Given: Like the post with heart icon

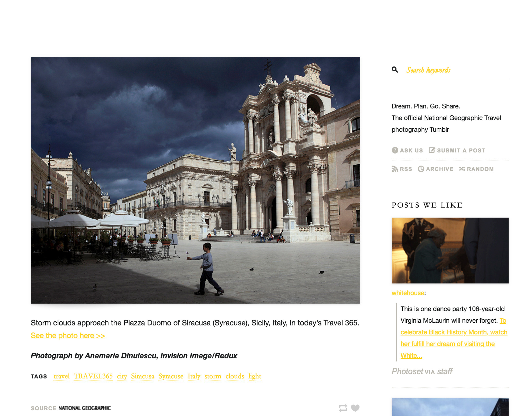Looking at the screenshot, I should tap(355, 408).
